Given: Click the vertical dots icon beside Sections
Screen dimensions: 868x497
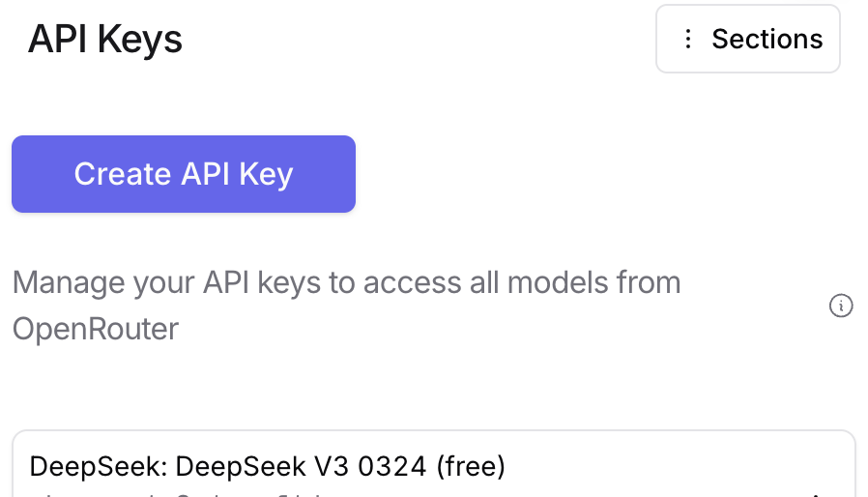Looking at the screenshot, I should point(687,39).
